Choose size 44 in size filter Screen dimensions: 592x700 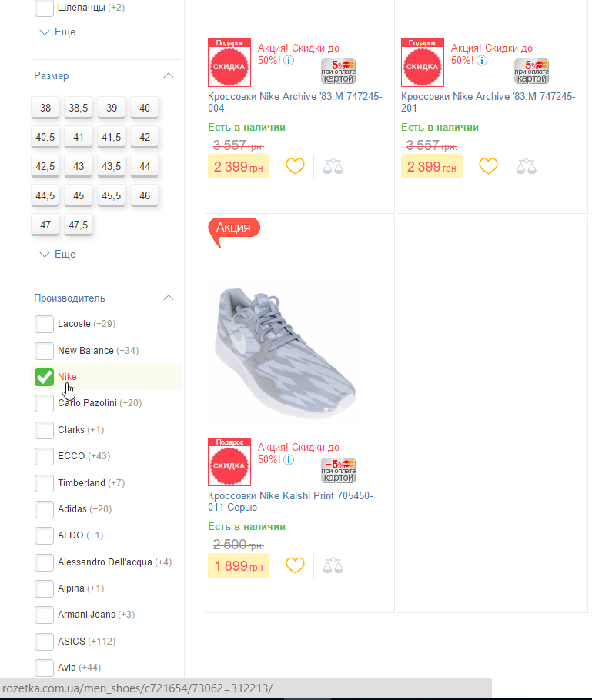point(145,166)
